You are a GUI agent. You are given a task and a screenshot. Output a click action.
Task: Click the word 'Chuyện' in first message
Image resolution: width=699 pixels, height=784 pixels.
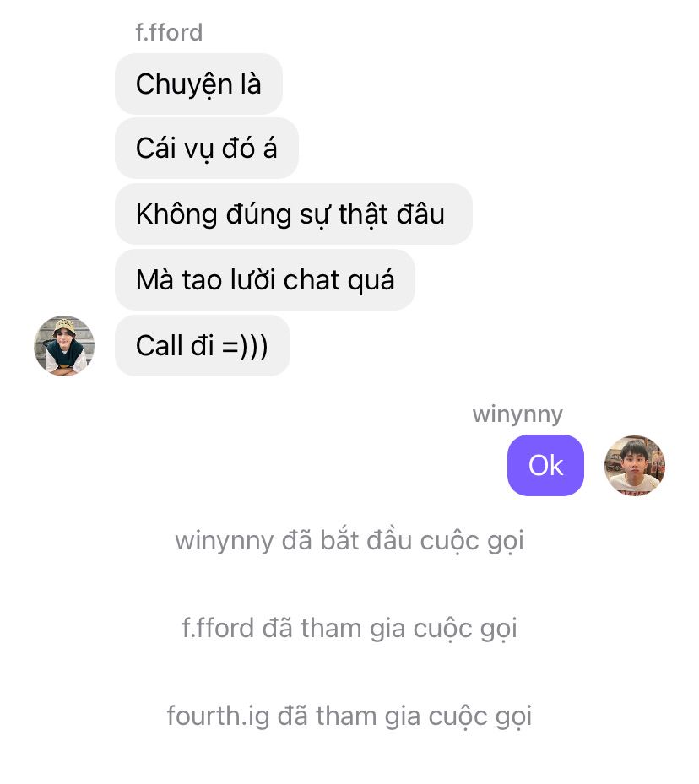tap(185, 84)
